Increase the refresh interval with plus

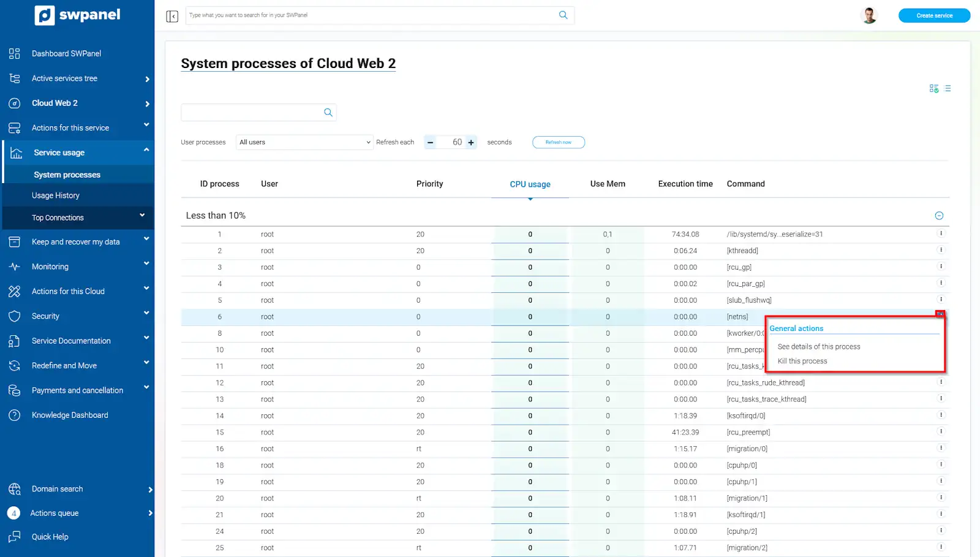pos(471,142)
